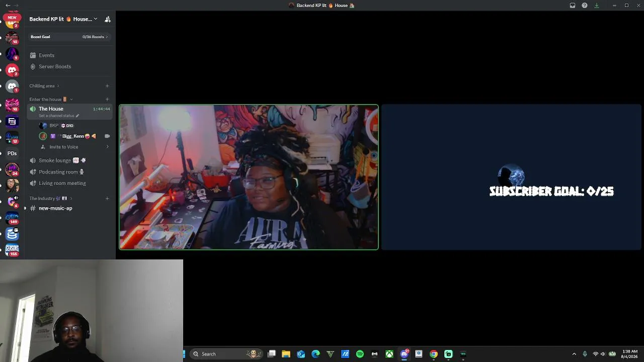Viewport: 644px width, 362px height.
Task: Open the server icon with badge 149
Action: (x=12, y=218)
